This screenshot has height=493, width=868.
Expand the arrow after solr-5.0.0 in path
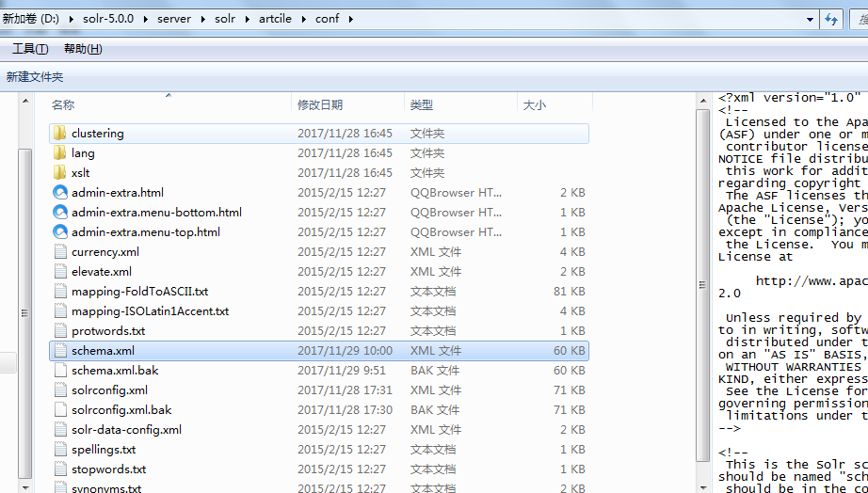click(146, 19)
